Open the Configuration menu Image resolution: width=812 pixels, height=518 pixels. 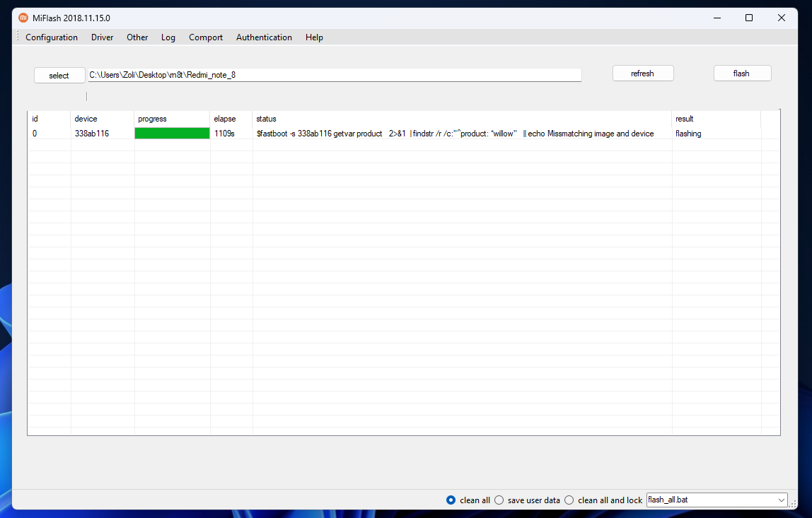point(52,37)
